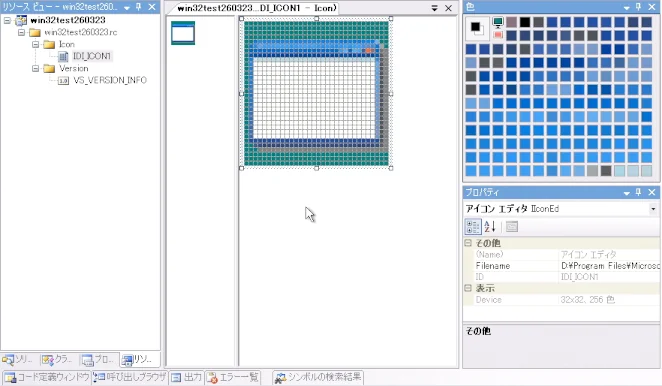Close the icon editor document
Screen dimensions: 662x386
point(448,8)
